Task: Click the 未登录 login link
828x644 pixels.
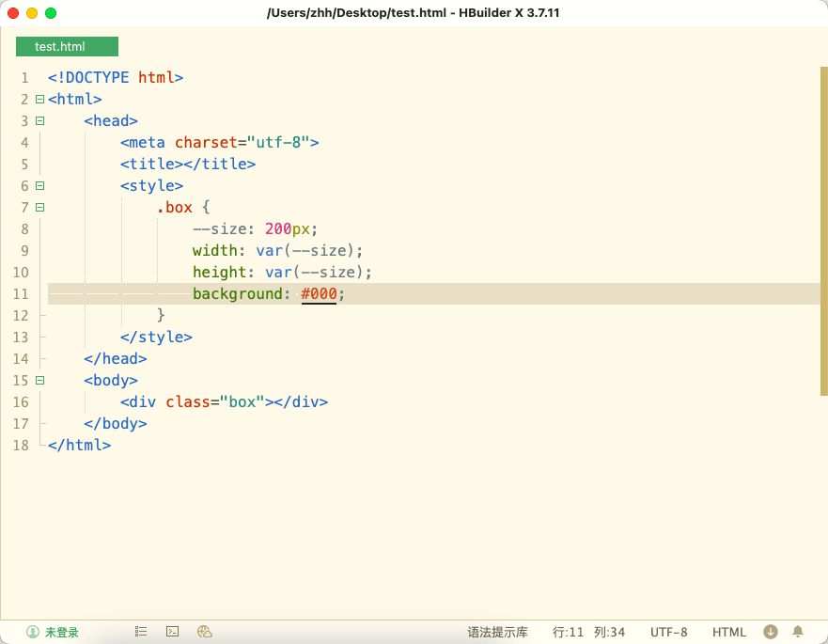Action: click(62, 632)
